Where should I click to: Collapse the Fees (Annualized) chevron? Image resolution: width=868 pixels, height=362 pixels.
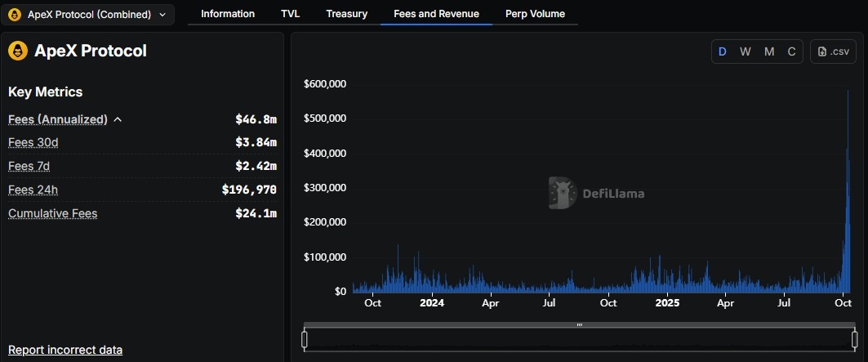[x=118, y=119]
